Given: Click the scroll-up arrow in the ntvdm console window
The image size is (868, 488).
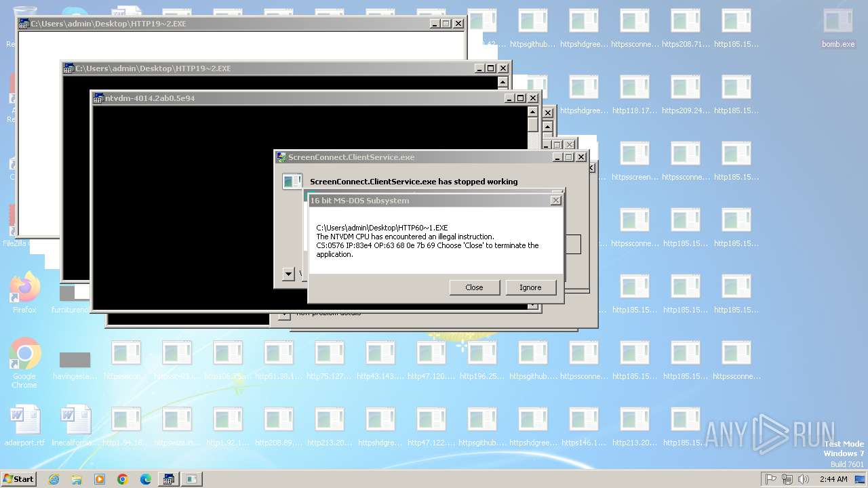Looking at the screenshot, I should pos(533,112).
